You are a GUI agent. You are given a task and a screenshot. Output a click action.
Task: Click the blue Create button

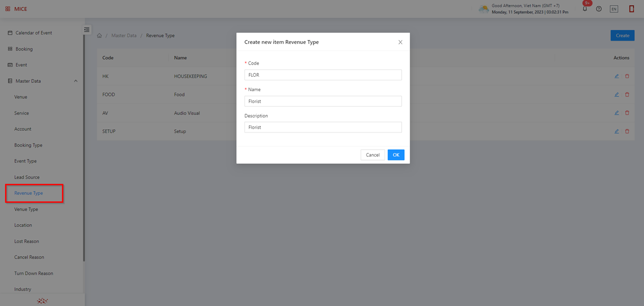coord(623,35)
